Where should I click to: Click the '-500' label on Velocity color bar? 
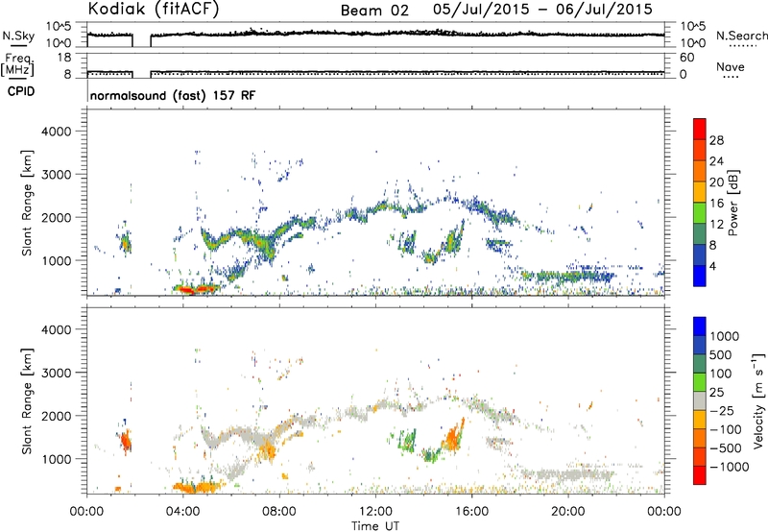pyautogui.click(x=726, y=448)
